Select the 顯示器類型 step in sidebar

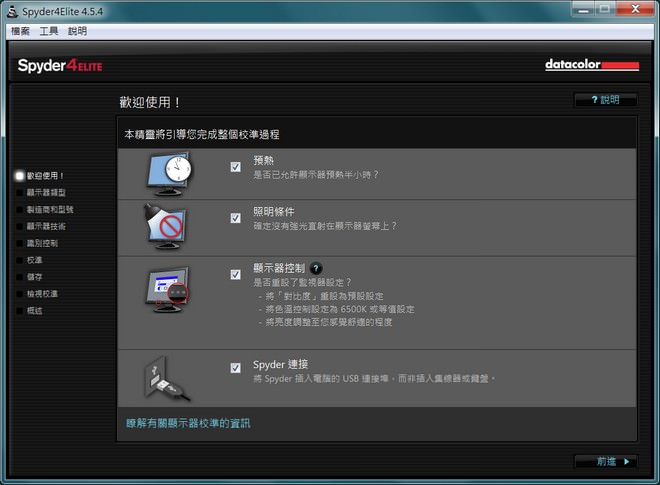point(46,192)
